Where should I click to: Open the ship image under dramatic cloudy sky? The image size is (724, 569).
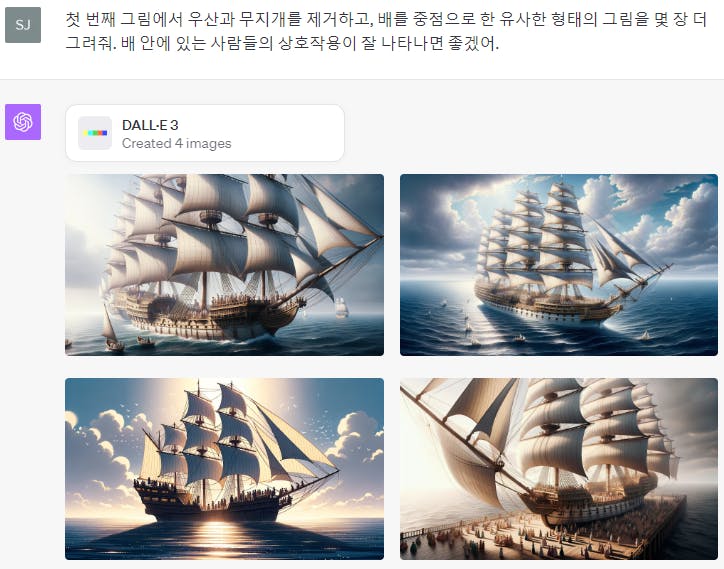559,265
